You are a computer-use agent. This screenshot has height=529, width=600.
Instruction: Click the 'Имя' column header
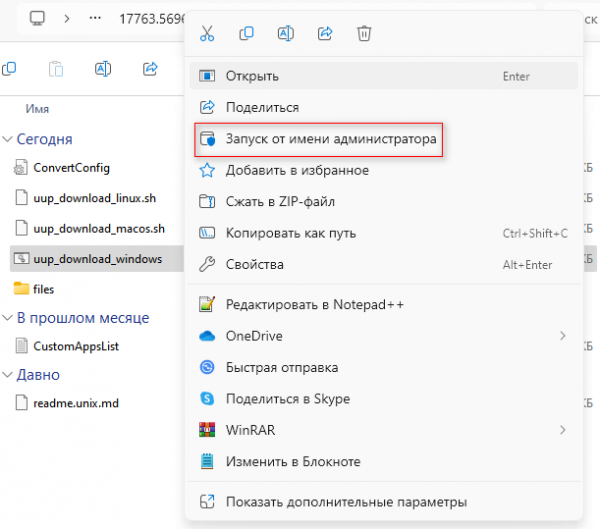click(x=37, y=109)
